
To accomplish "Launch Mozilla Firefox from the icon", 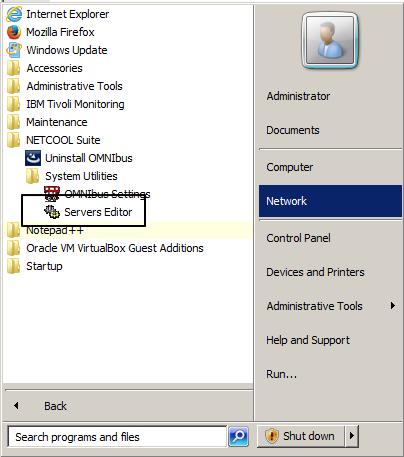I will (14, 32).
